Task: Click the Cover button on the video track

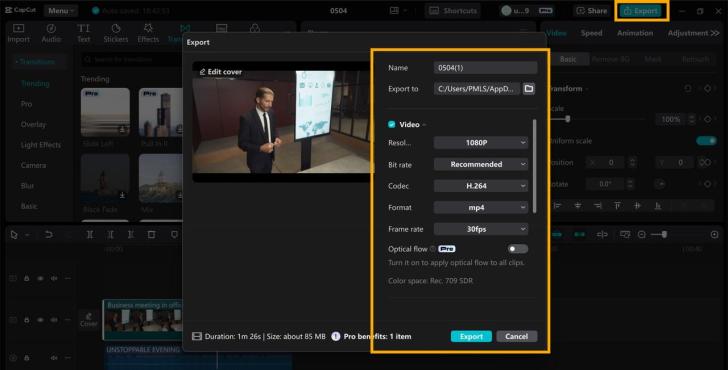Action: 89,320
